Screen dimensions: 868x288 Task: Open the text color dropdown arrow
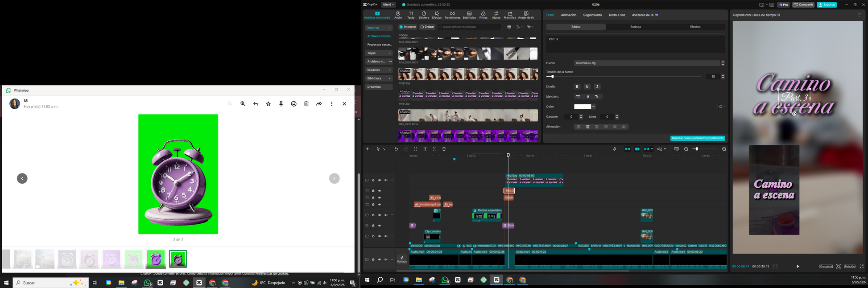(x=594, y=107)
